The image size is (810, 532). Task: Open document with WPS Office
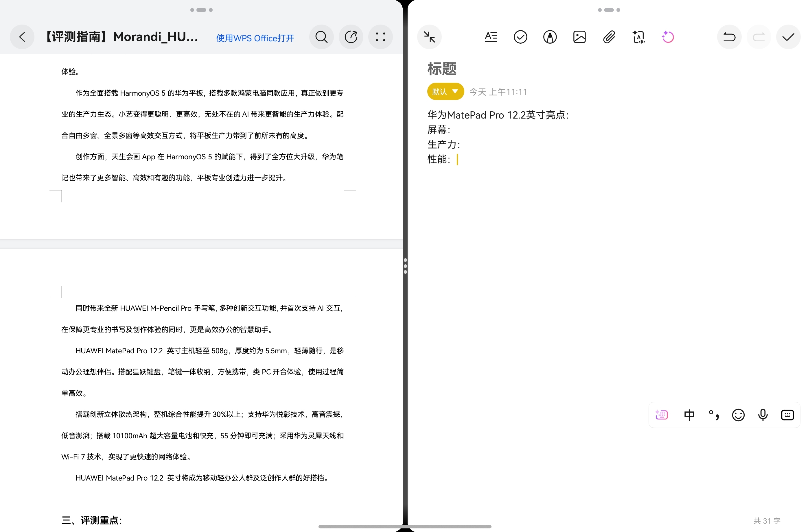pos(255,38)
